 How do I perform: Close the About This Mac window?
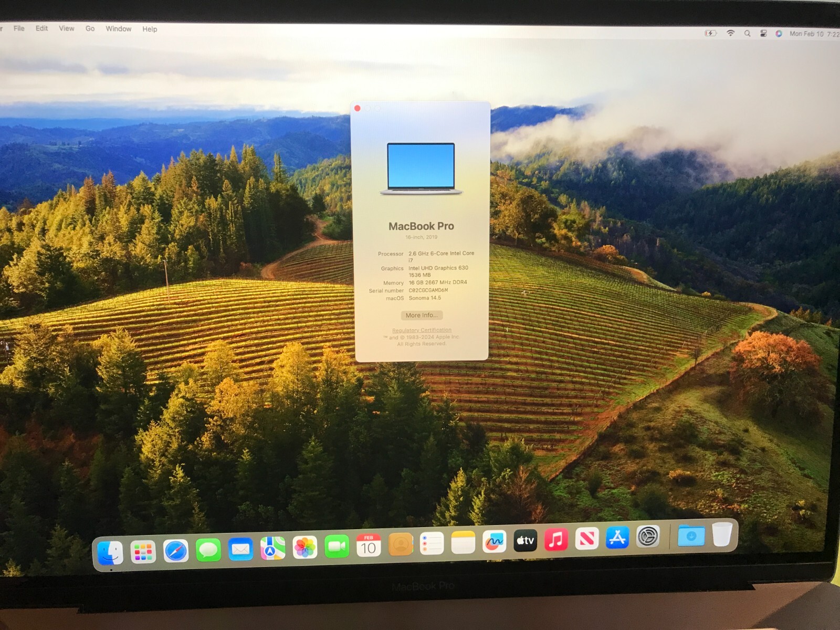(358, 108)
